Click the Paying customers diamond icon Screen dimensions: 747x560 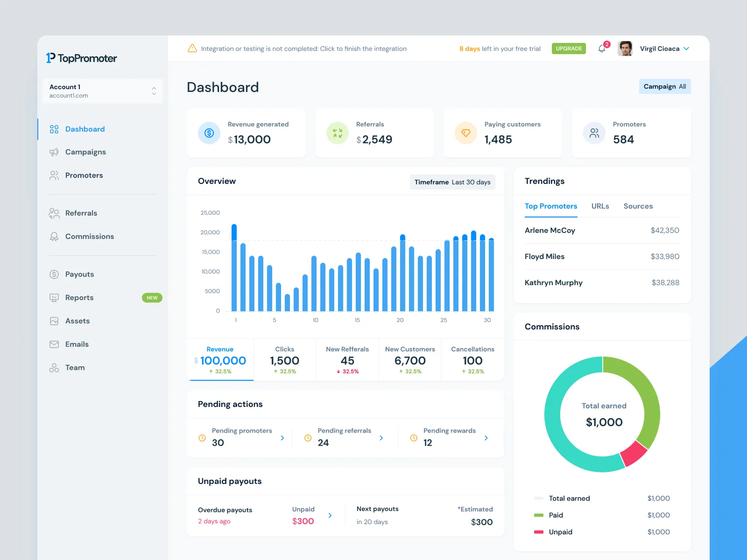tap(466, 133)
